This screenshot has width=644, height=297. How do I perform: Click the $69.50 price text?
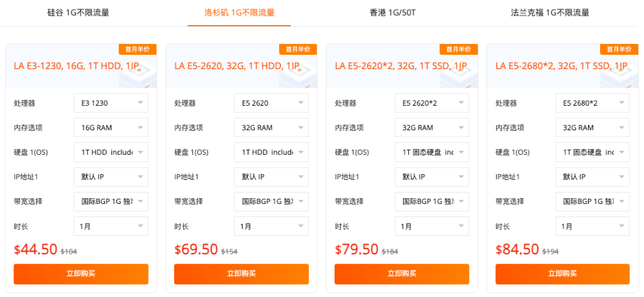196,249
